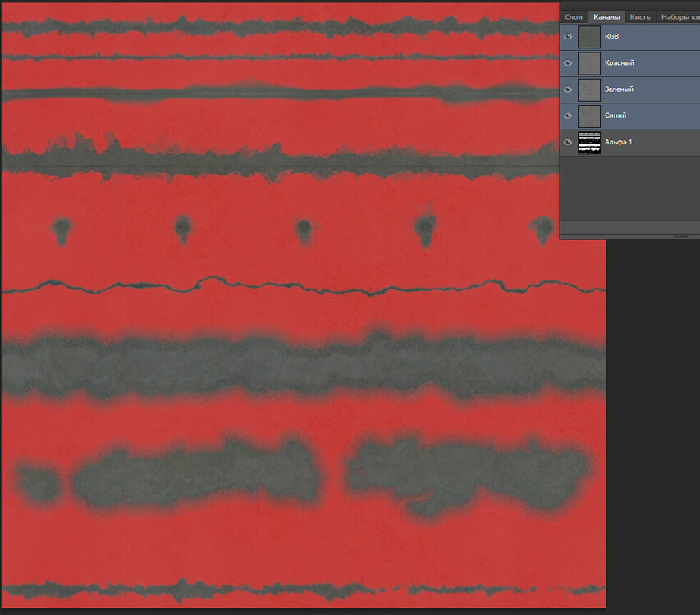700x615 pixels.
Task: Open the Кисть panel tab
Action: coord(640,16)
